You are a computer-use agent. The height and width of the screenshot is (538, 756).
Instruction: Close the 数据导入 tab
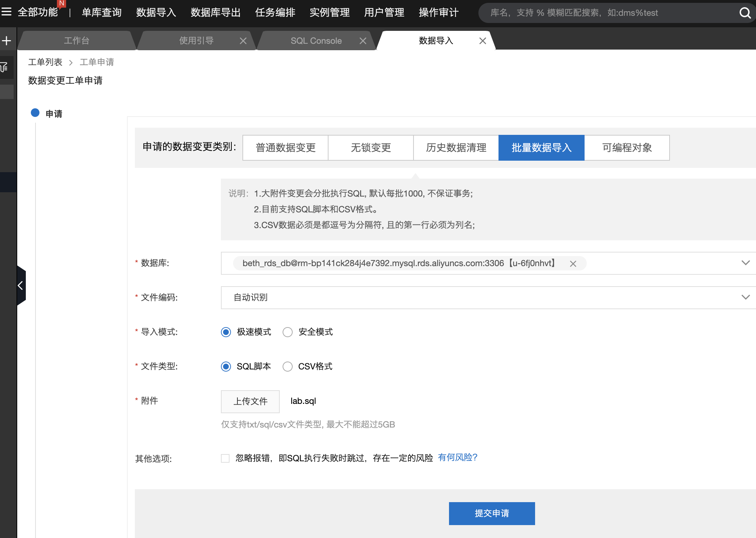[x=483, y=41]
